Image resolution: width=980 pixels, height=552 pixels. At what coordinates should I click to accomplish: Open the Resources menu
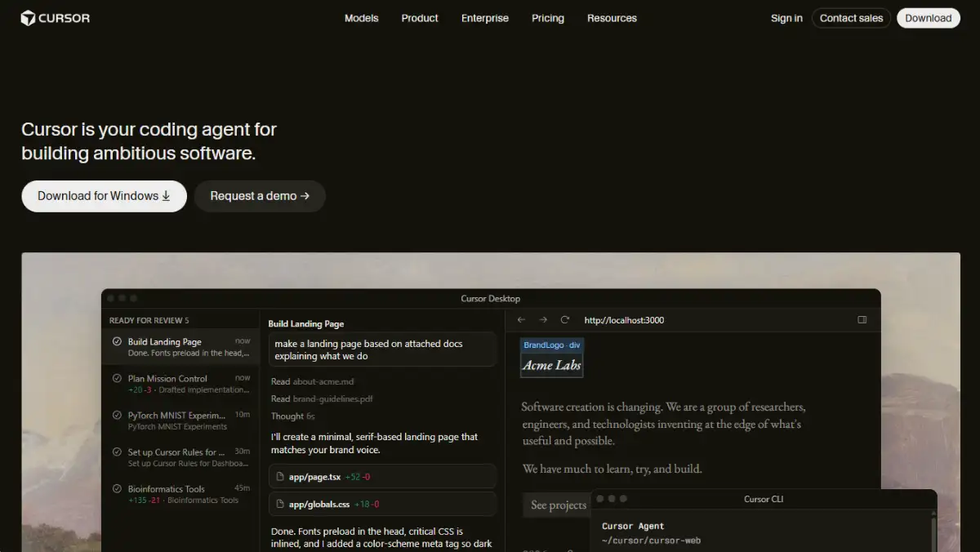click(x=612, y=18)
